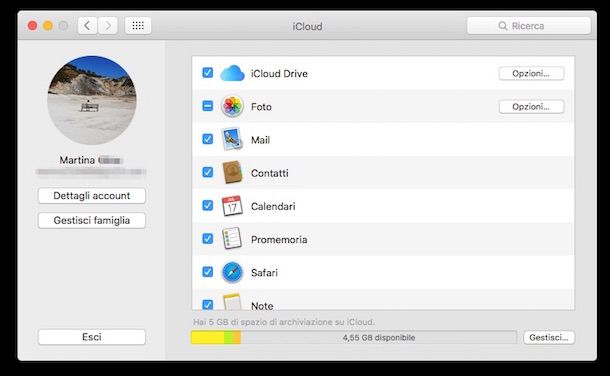Click the Safari compass icon
Screen dimensions: 610x376
click(x=232, y=272)
